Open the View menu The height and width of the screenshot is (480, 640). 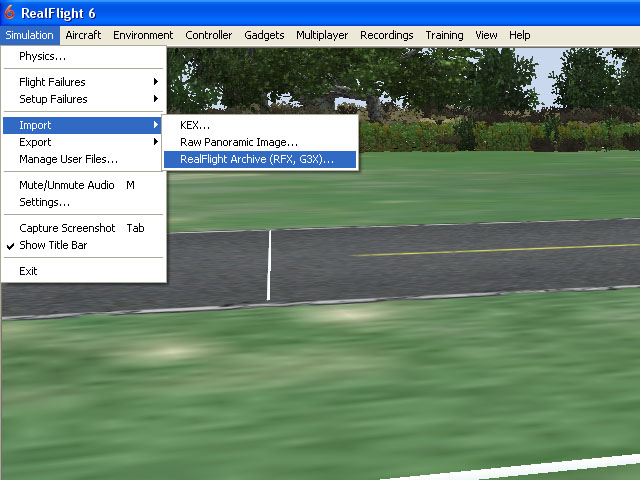[486, 35]
